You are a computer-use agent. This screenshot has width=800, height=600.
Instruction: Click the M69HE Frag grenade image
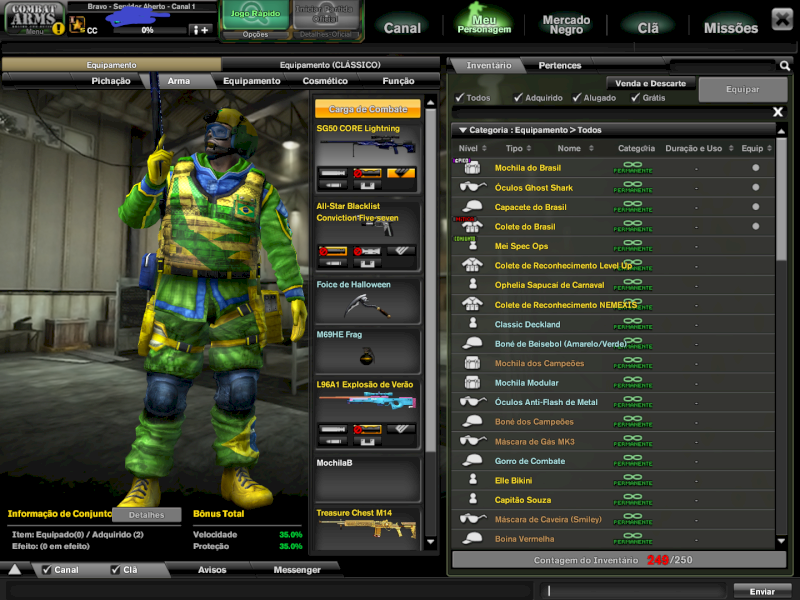pos(367,356)
